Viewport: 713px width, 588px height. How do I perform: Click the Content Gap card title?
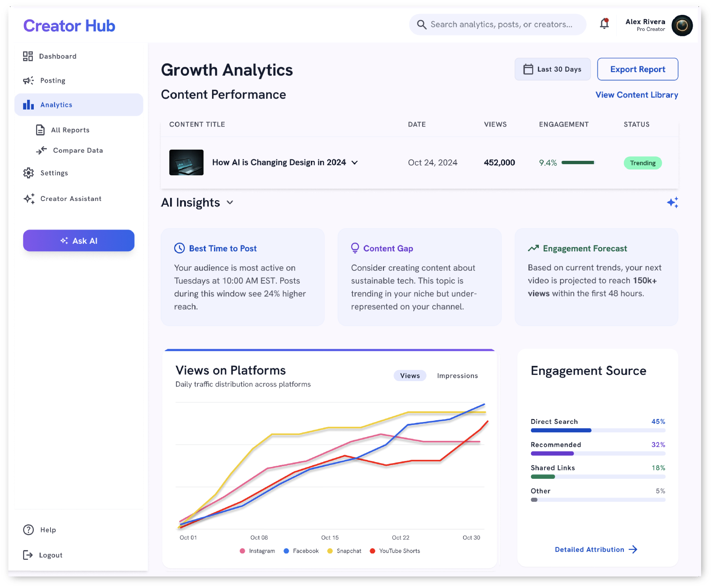(x=388, y=248)
